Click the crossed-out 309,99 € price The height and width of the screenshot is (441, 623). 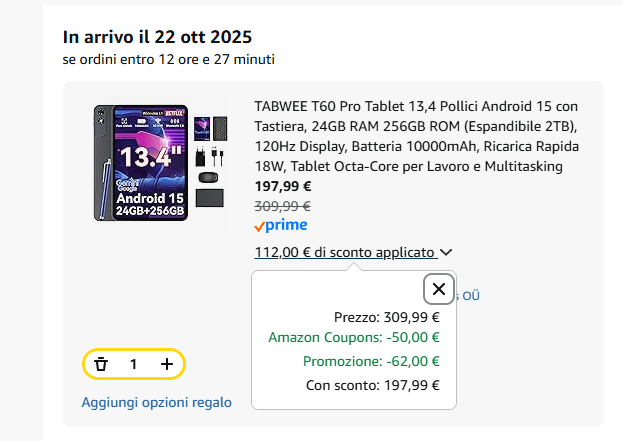click(x=283, y=206)
